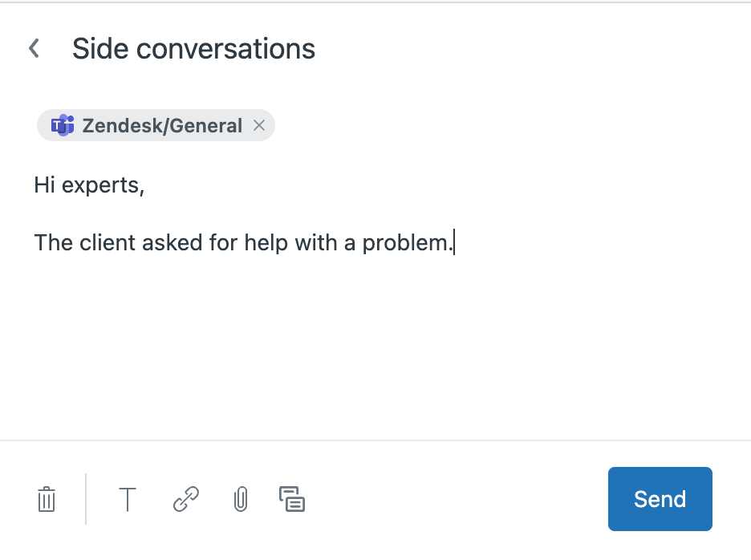Open the templates icon in the composer toolbar
Image resolution: width=751 pixels, height=560 pixels.
pos(293,499)
